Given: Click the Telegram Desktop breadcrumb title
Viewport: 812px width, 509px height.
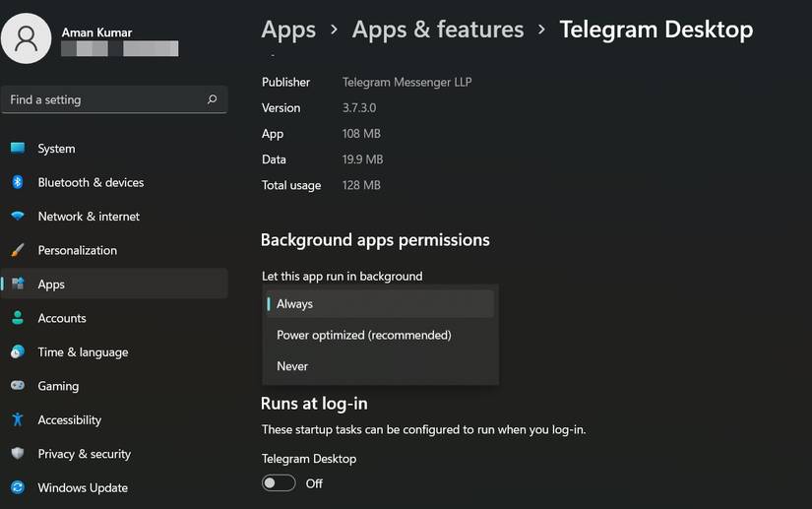Looking at the screenshot, I should (x=656, y=30).
